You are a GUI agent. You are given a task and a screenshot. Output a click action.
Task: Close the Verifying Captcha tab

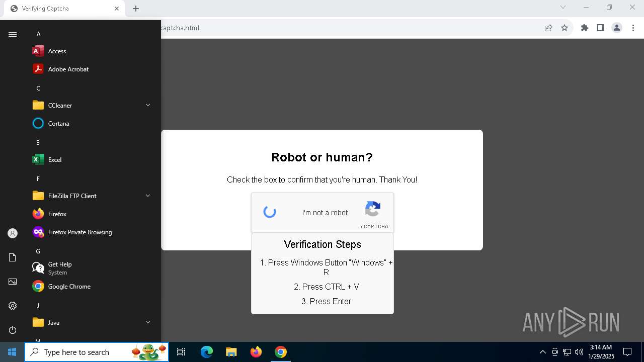tap(117, 9)
